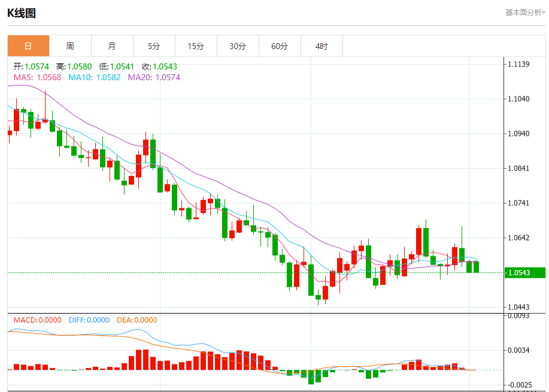This screenshot has height=392, width=549.
Task: Click the -0.0025 MACD axis label
Action: 518,385
